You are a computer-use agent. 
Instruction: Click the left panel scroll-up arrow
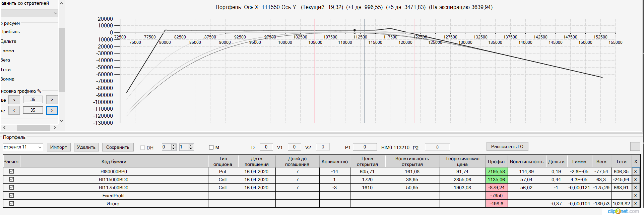pos(61,3)
